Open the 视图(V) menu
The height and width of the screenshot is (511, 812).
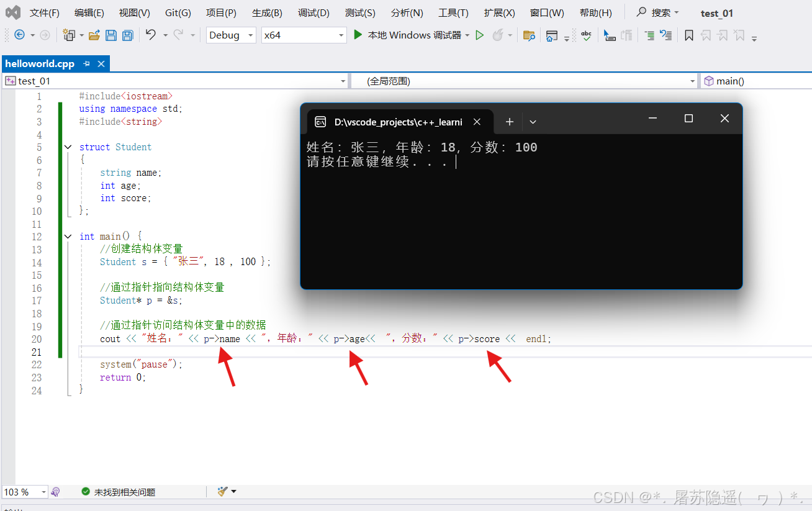tap(135, 13)
